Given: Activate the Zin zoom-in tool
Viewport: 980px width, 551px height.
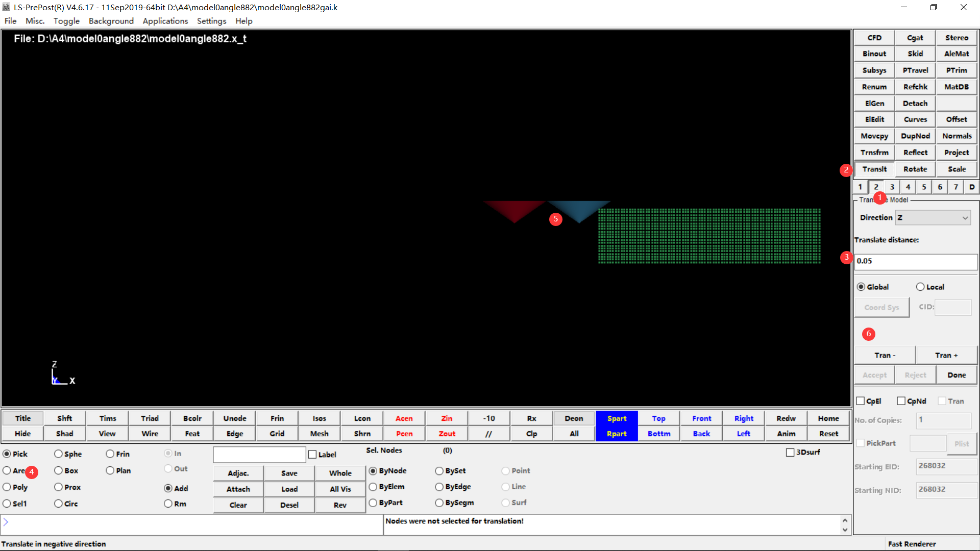Looking at the screenshot, I should pos(446,418).
